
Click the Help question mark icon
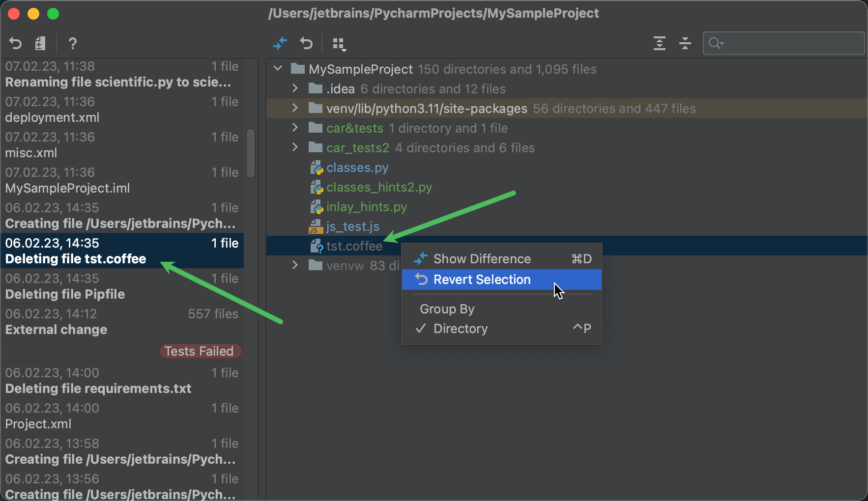(72, 43)
